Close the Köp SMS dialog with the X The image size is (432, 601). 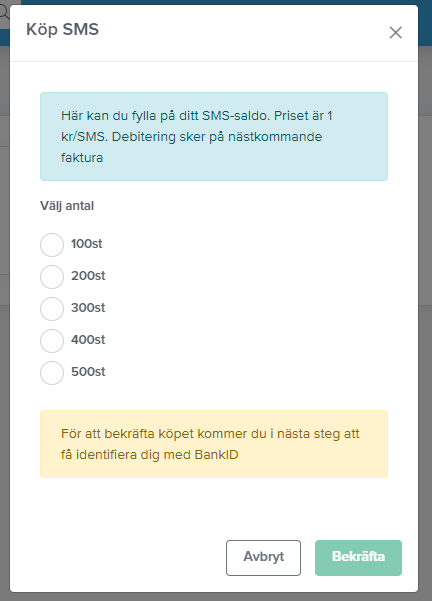(x=395, y=33)
